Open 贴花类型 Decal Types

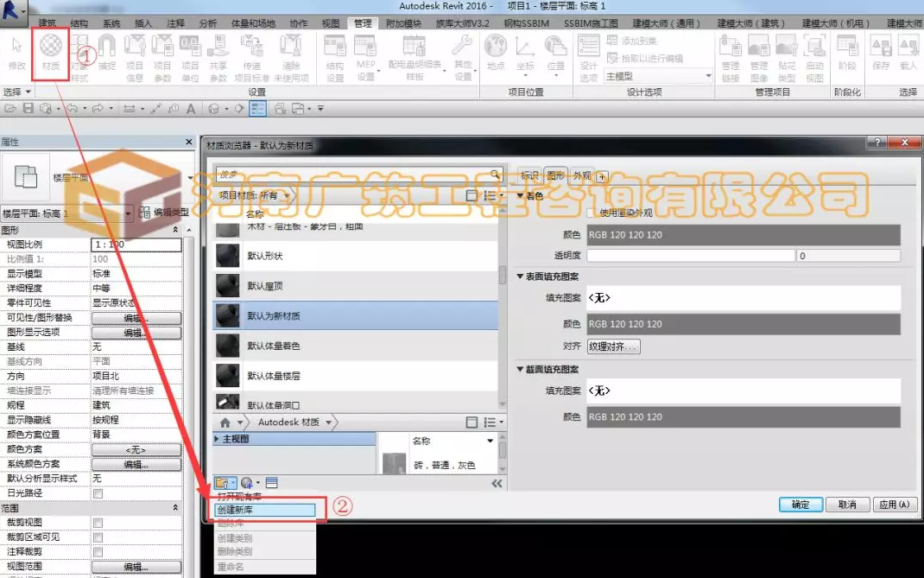click(x=787, y=58)
